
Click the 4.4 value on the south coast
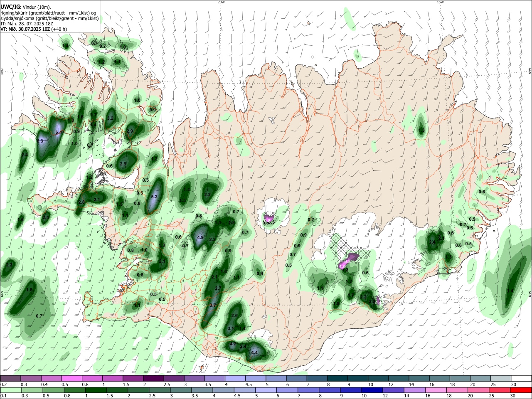tap(255, 352)
